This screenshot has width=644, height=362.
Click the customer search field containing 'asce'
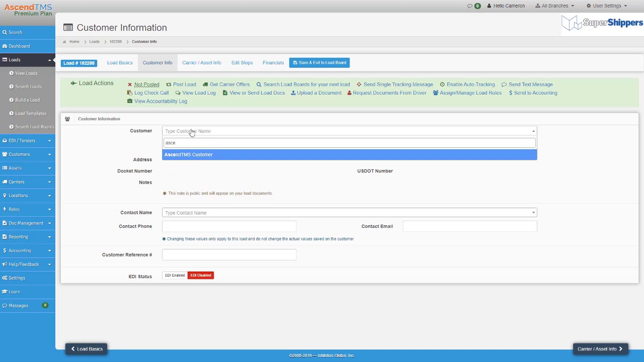point(349,143)
